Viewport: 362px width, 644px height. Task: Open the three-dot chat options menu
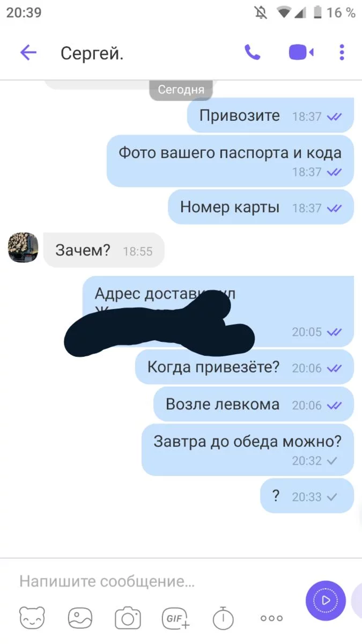click(342, 53)
